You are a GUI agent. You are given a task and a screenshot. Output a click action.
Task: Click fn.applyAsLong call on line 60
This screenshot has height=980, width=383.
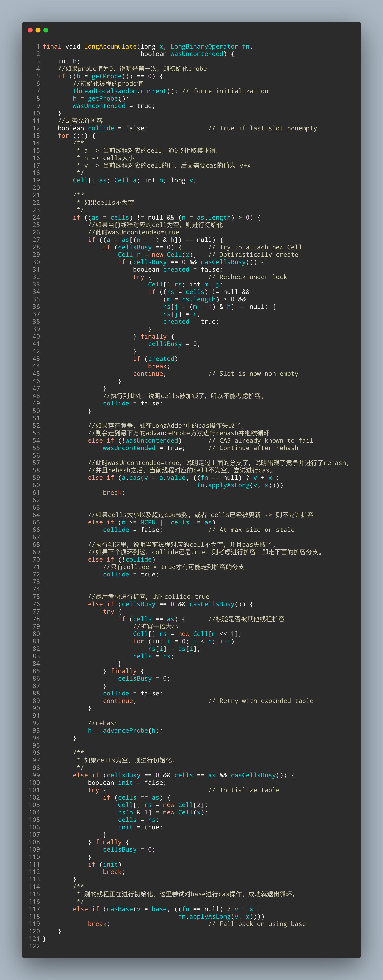[x=223, y=485]
